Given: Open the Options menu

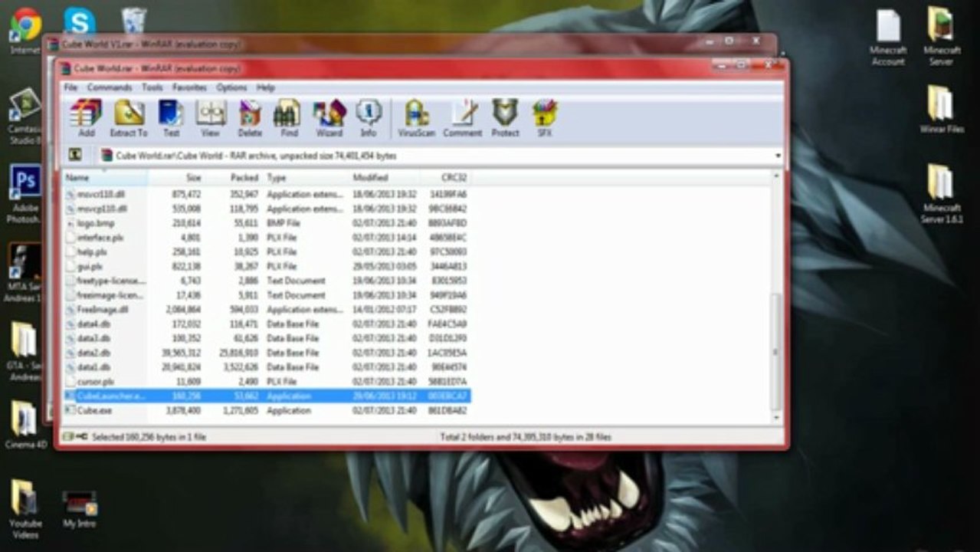Looking at the screenshot, I should [231, 87].
